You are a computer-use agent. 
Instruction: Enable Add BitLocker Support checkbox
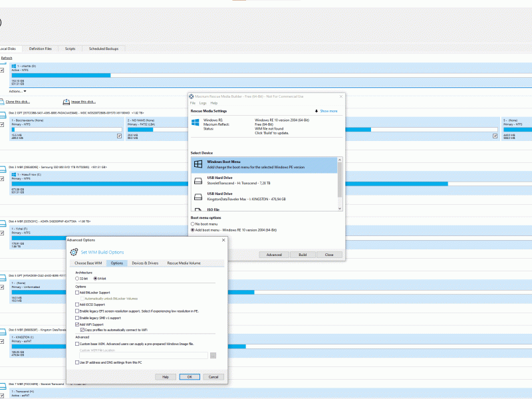point(77,293)
